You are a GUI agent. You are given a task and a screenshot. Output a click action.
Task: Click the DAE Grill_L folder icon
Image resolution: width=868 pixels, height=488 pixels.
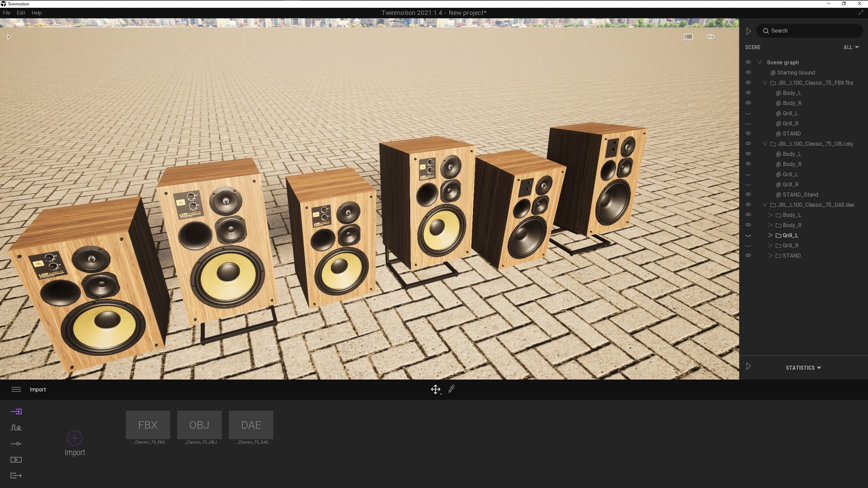point(778,236)
